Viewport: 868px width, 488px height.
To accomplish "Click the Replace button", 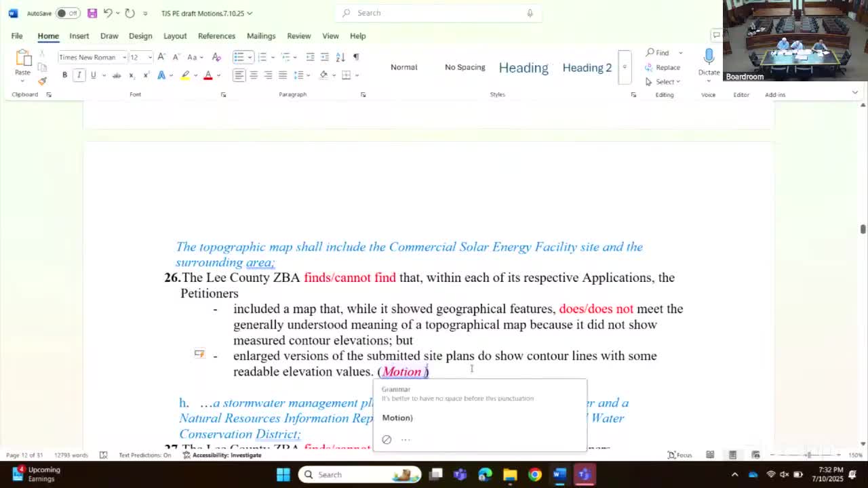I will [663, 67].
